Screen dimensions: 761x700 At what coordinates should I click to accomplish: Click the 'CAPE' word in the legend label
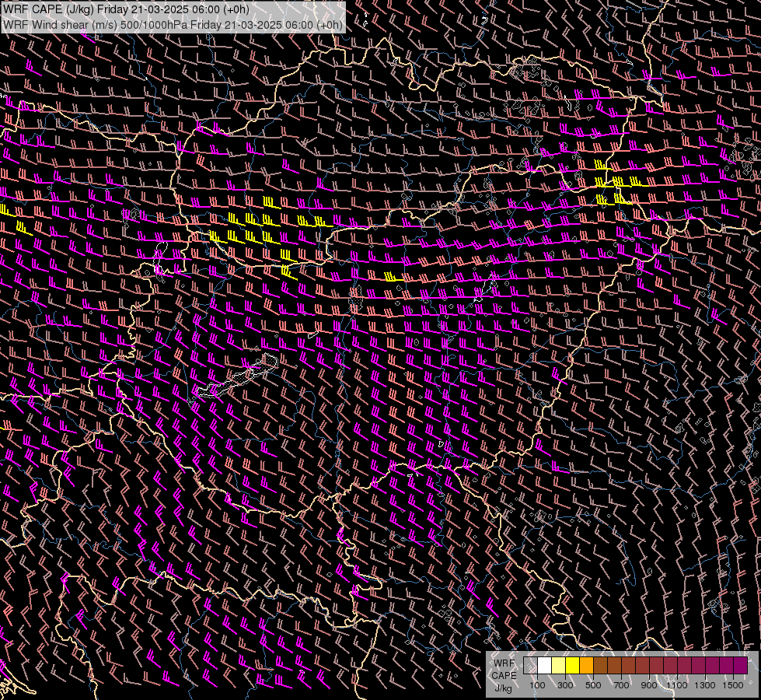click(504, 676)
